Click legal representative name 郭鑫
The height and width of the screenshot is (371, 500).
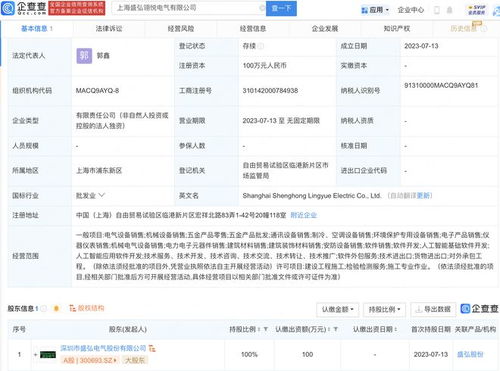(x=103, y=56)
